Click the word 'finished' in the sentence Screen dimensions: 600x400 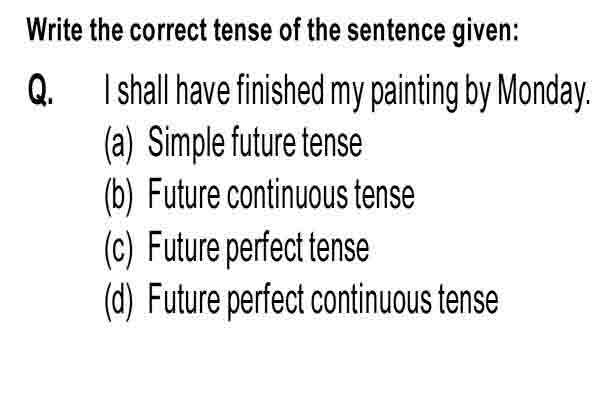tap(280, 90)
